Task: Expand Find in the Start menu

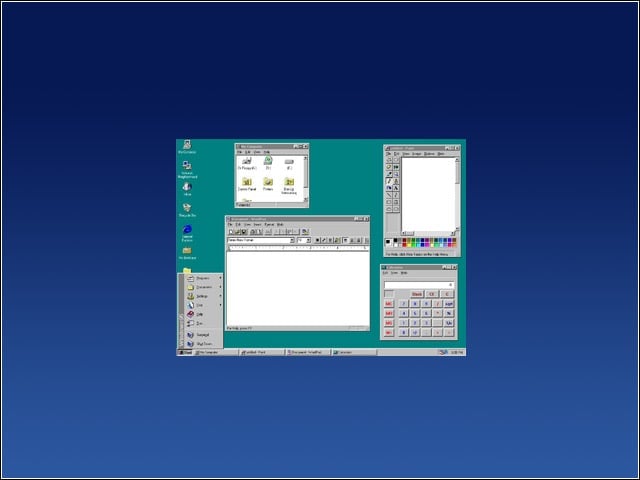Action: 203,305
